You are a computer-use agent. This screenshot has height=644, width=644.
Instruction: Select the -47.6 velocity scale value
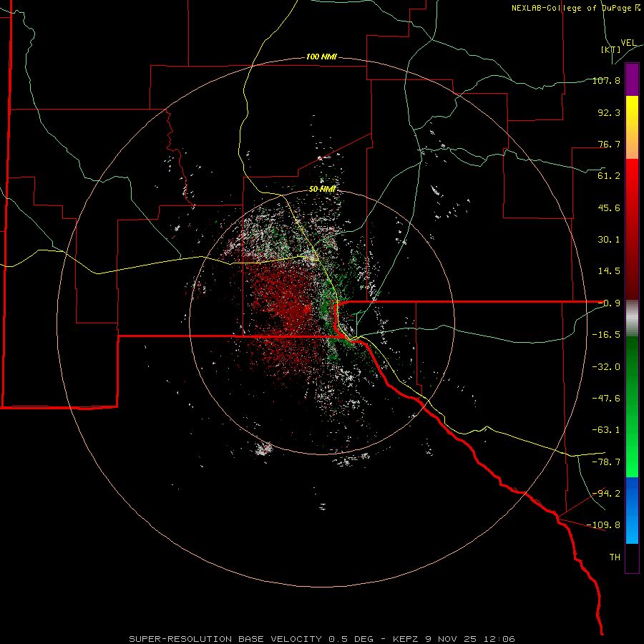point(606,399)
